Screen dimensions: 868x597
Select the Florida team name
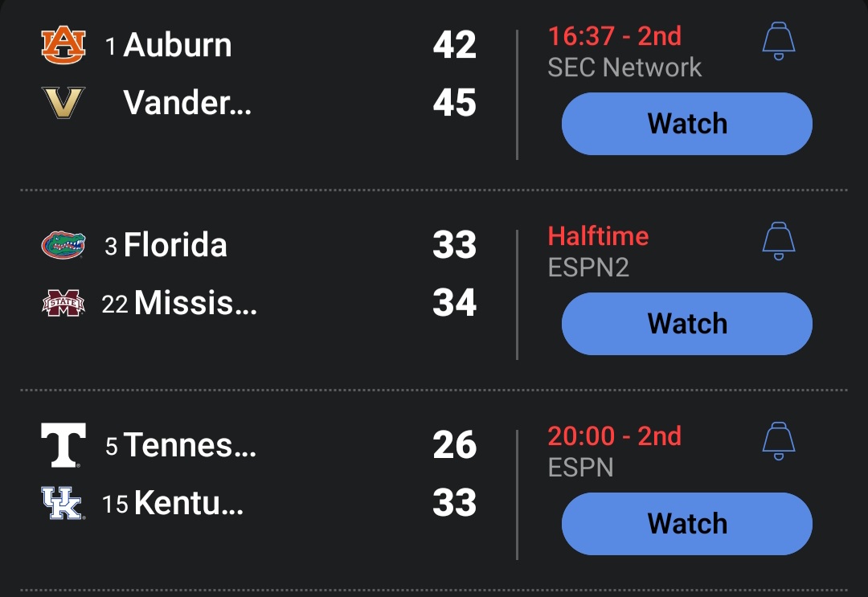pyautogui.click(x=175, y=244)
